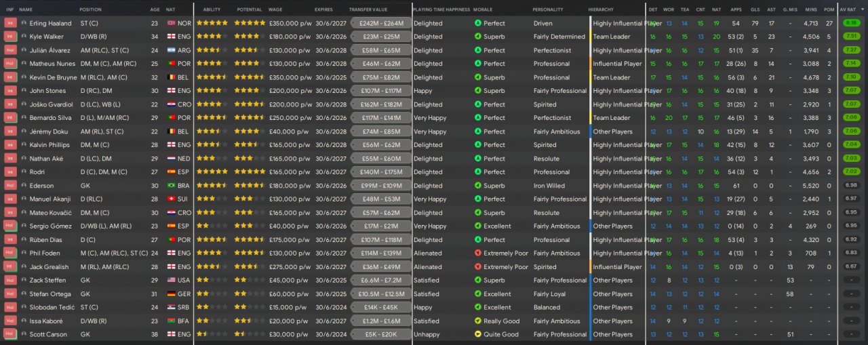Click the Hol badge beside Sergio Gómez
Viewport: 868px width, 345px height.
pyautogui.click(x=10, y=226)
